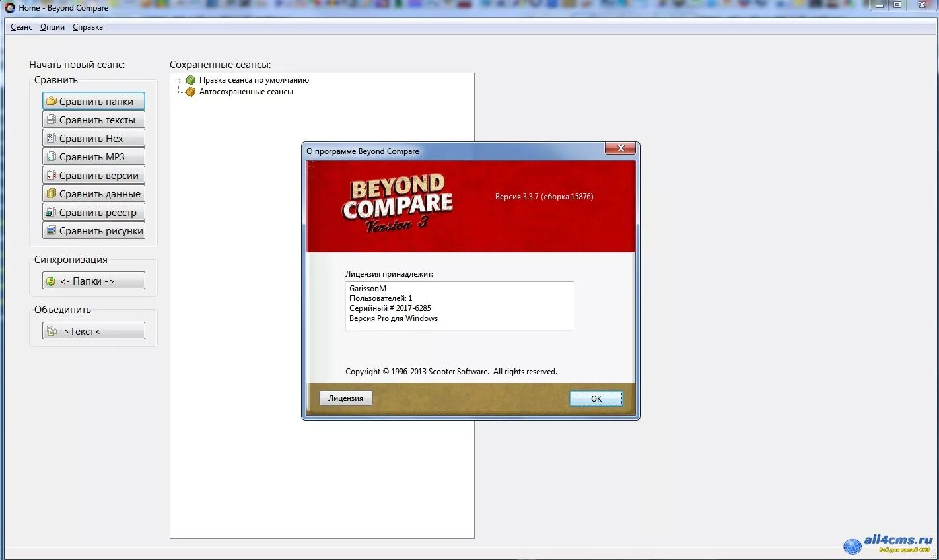Select Автосохраненные сеансы tree item
Viewport: 939px width, 560px height.
click(x=246, y=92)
